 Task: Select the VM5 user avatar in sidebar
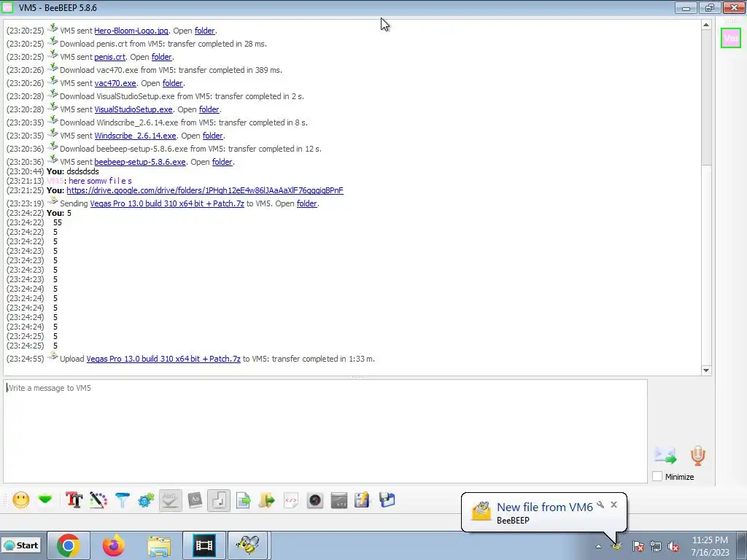pos(731,38)
